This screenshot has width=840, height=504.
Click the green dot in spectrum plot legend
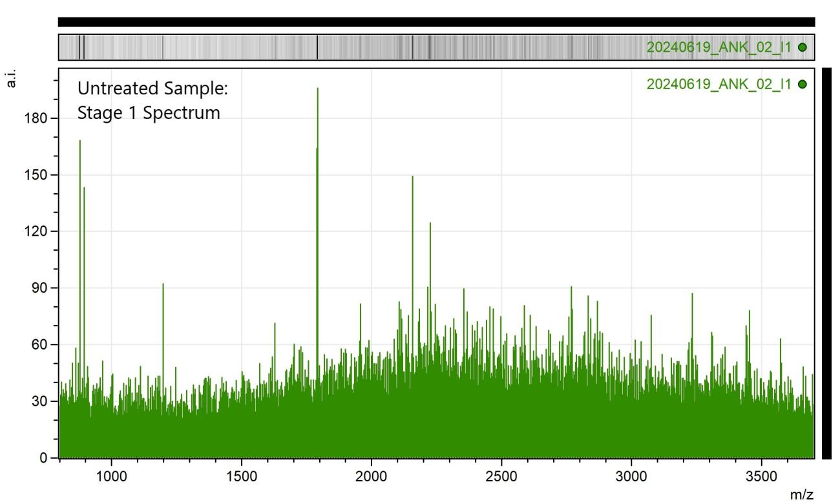[x=803, y=84]
